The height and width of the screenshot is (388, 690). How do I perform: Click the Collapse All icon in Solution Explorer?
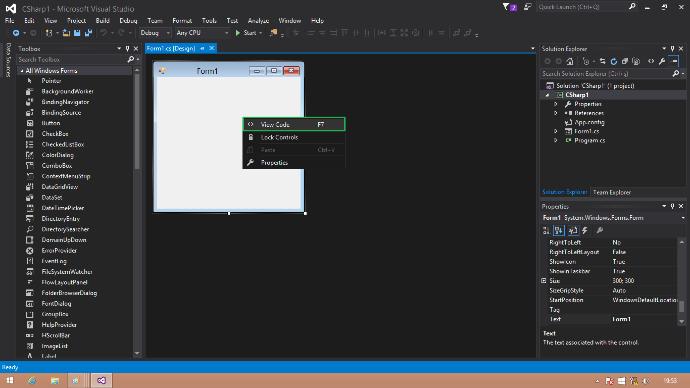pyautogui.click(x=625, y=62)
